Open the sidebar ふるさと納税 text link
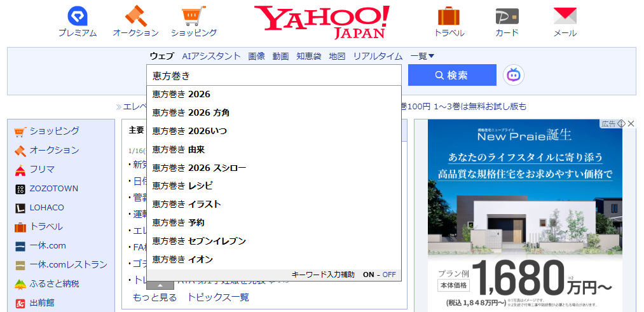This screenshot has height=312, width=644. pos(55,284)
